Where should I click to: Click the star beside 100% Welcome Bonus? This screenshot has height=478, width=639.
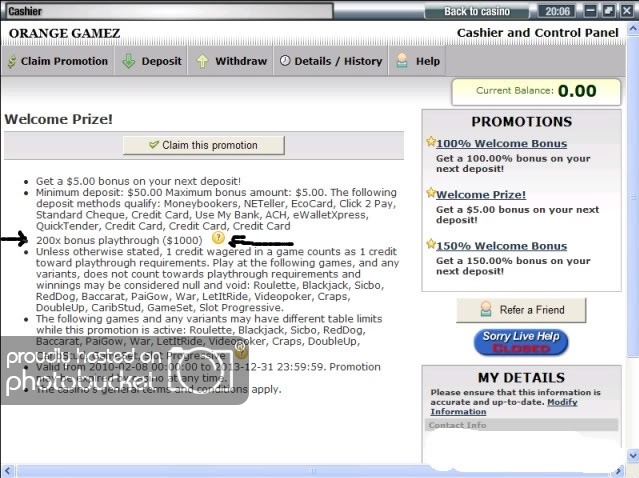coord(431,141)
